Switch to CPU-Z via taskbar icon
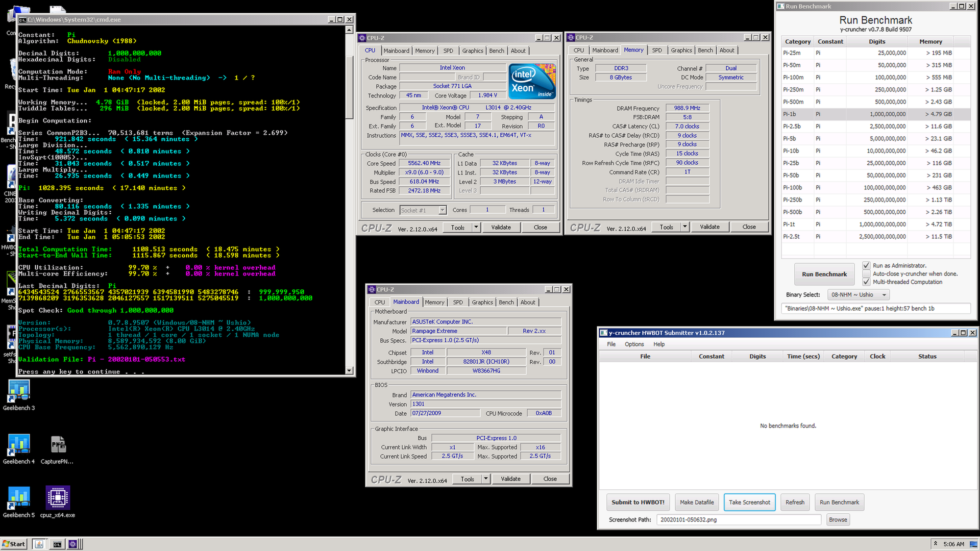The image size is (980, 551). [72, 544]
